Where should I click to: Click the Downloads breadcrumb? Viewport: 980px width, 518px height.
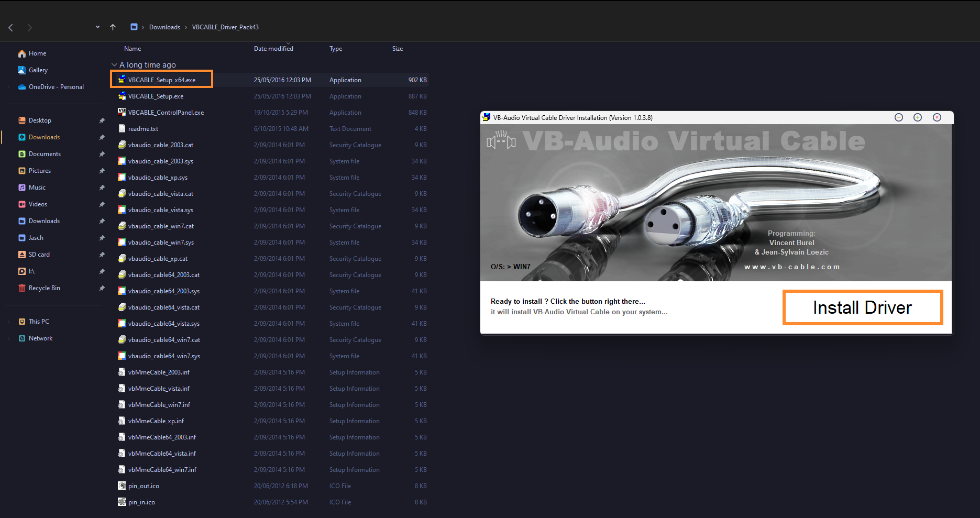[164, 27]
